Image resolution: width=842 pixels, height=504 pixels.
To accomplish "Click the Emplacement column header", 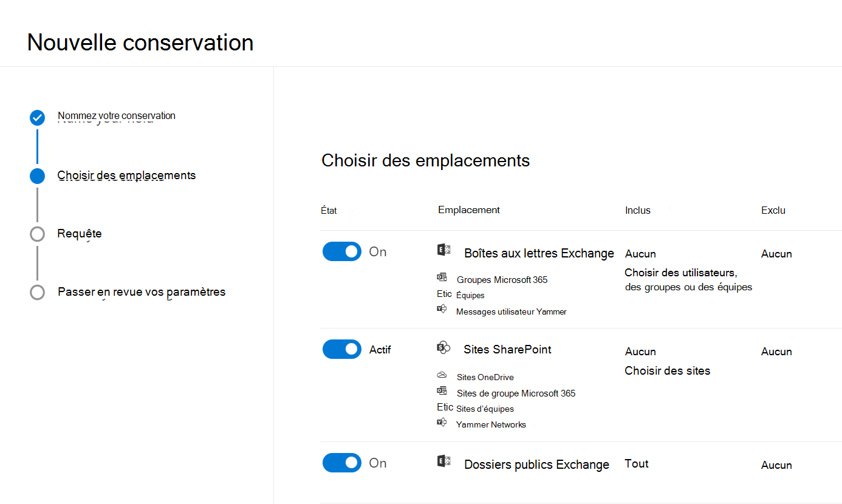I will (469, 209).
